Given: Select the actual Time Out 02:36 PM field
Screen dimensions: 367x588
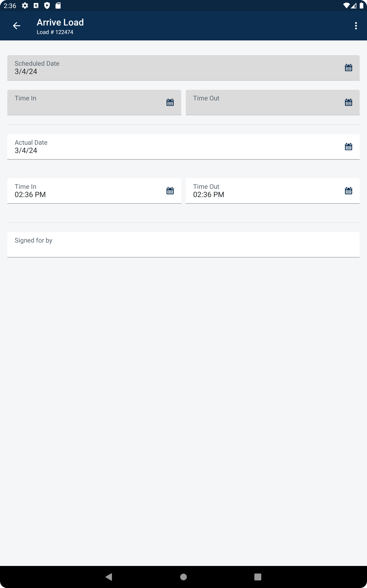Looking at the screenshot, I should pyautogui.click(x=272, y=191).
